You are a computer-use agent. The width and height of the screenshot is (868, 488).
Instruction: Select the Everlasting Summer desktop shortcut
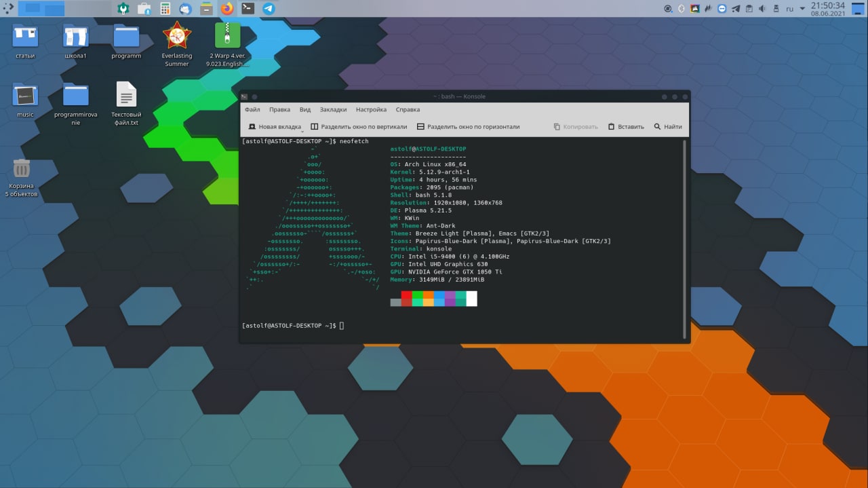tap(177, 45)
